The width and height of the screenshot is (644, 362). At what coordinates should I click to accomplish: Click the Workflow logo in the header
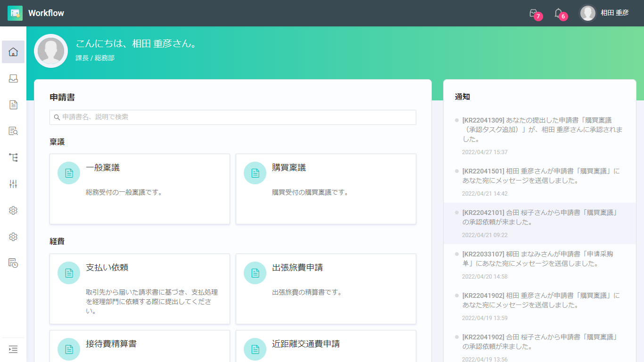[x=36, y=13]
